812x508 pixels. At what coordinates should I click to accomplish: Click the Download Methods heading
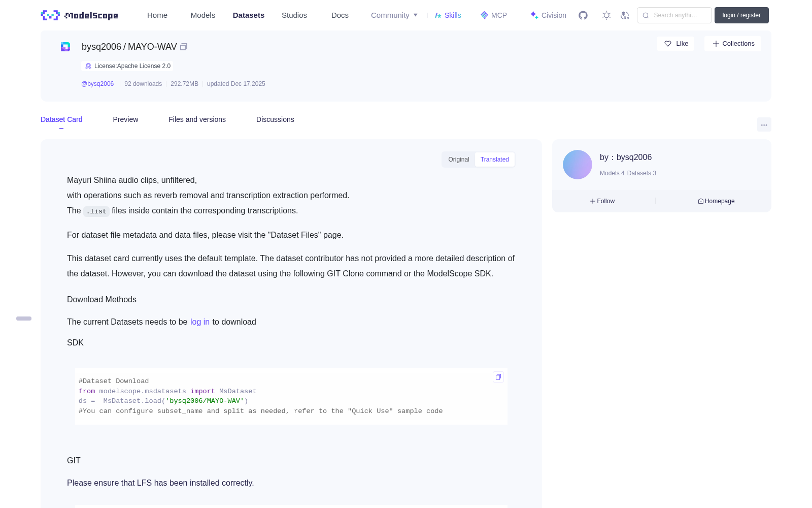101,299
